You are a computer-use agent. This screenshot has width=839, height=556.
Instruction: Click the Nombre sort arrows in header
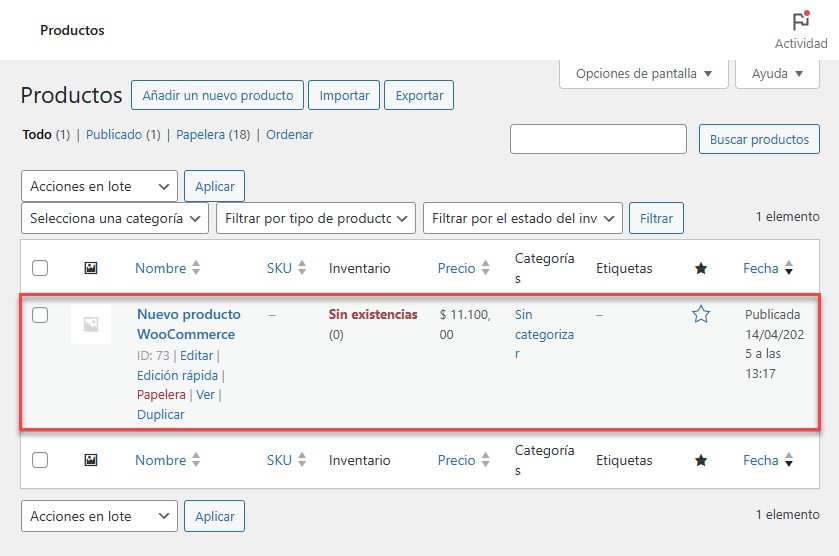click(196, 268)
